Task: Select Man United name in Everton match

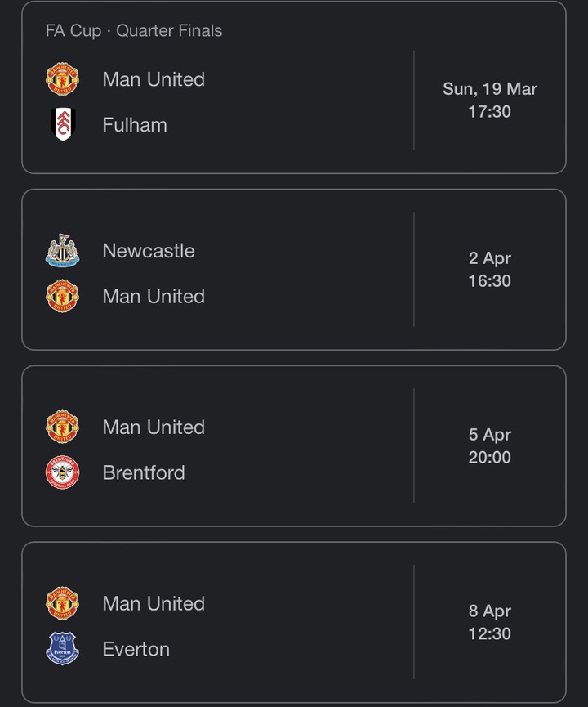Action: [x=154, y=603]
